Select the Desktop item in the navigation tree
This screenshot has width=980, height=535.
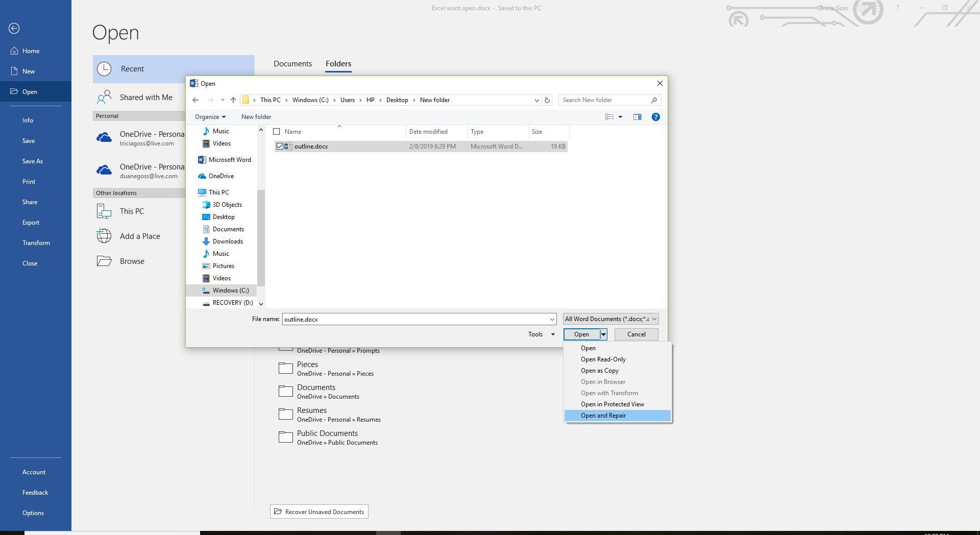point(223,217)
